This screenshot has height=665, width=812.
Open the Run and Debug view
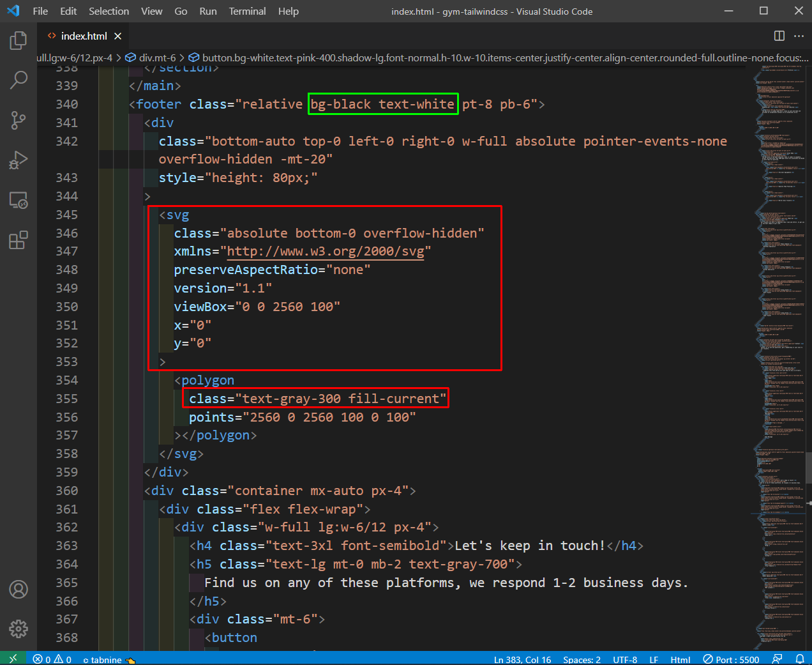tap(19, 160)
